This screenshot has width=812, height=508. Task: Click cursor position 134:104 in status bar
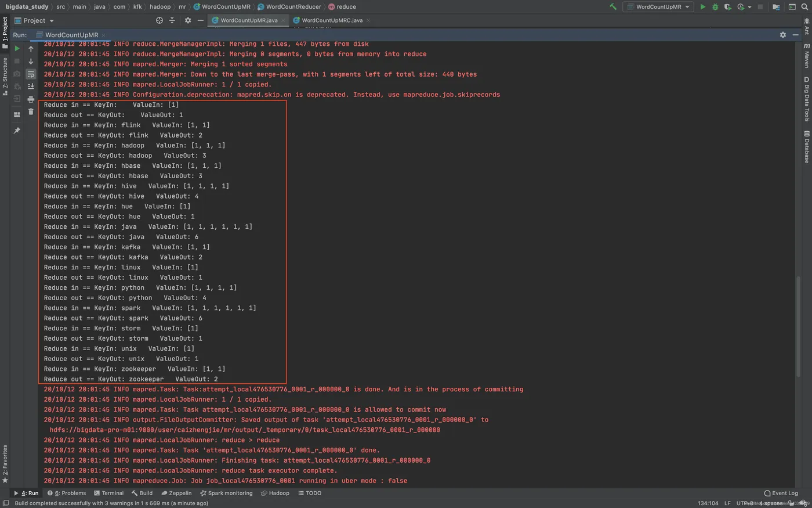tap(708, 503)
